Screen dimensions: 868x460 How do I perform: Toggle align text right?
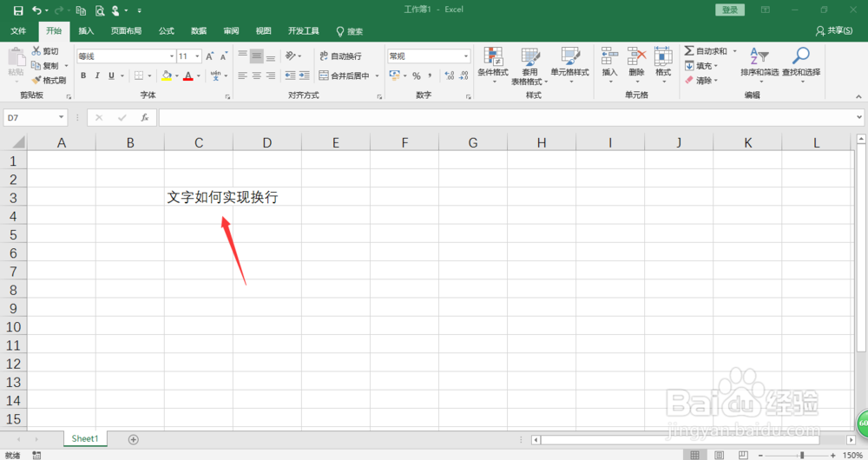[x=270, y=76]
